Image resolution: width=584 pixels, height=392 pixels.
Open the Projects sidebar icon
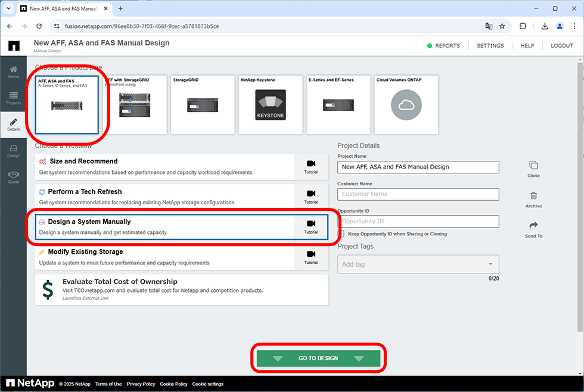tap(13, 98)
